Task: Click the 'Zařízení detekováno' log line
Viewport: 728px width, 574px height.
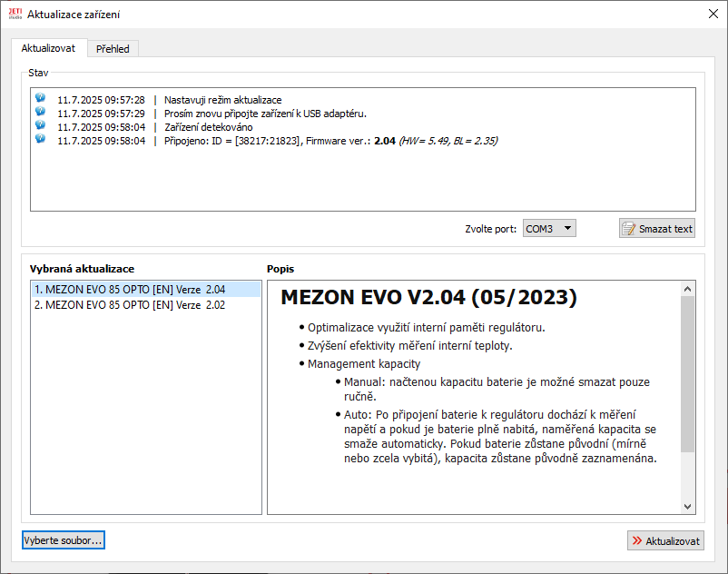Action: [x=209, y=127]
